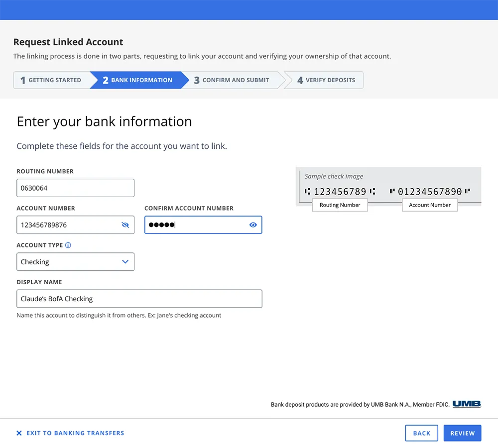
Task: Click the 'Enter your bank information' heading
Action: (104, 121)
